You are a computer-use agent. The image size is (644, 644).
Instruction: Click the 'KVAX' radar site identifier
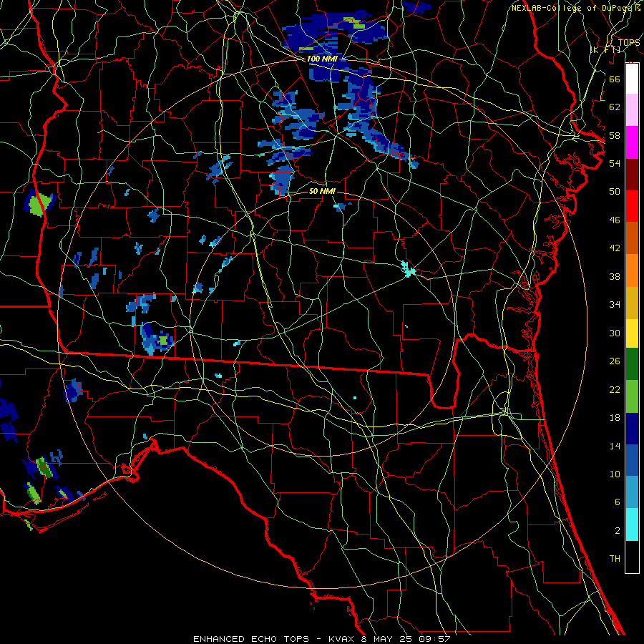click(343, 639)
